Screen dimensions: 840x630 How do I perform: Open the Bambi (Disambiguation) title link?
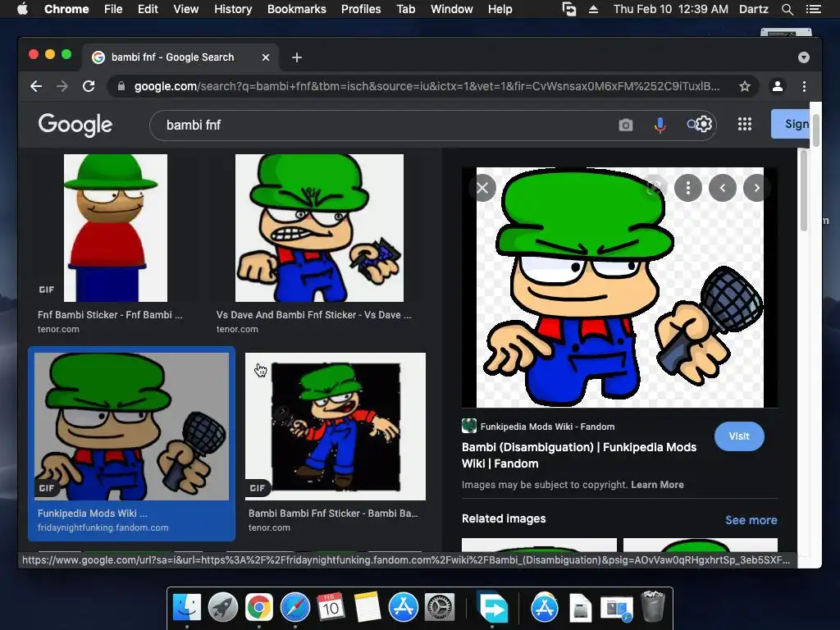point(579,455)
